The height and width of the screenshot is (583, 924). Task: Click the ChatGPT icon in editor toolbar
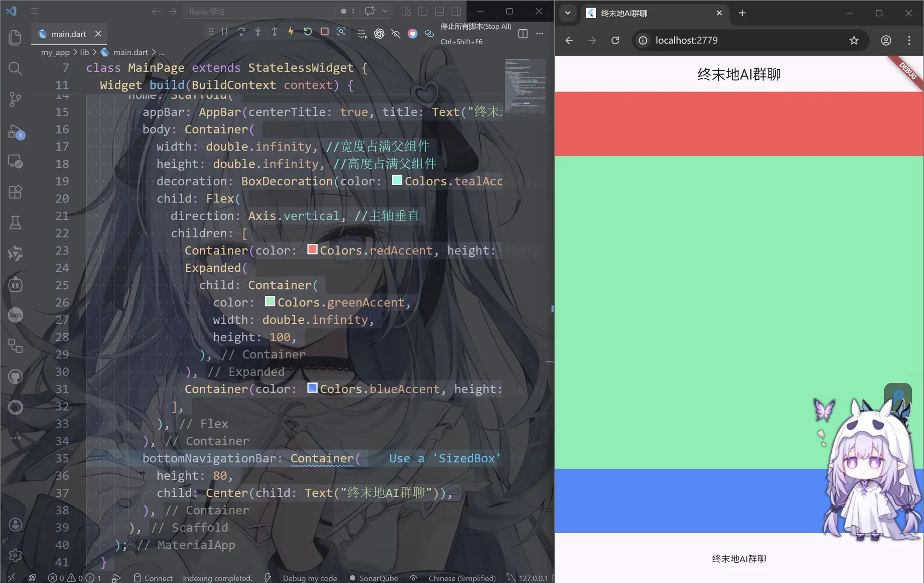pyautogui.click(x=379, y=33)
